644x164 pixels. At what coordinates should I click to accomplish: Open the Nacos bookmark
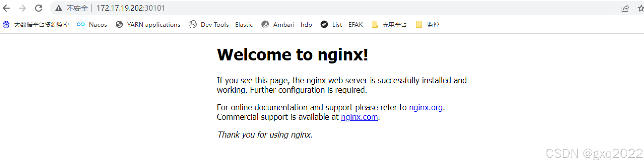(92, 24)
